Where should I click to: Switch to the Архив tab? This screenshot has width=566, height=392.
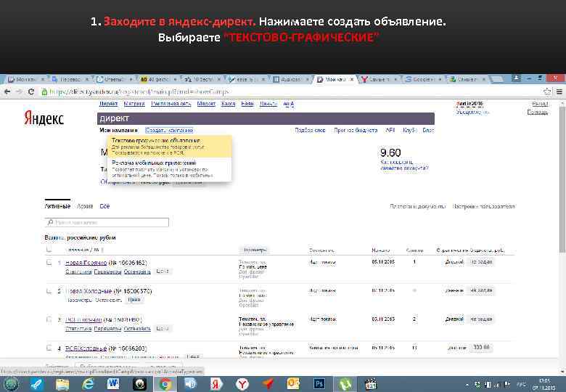point(85,206)
